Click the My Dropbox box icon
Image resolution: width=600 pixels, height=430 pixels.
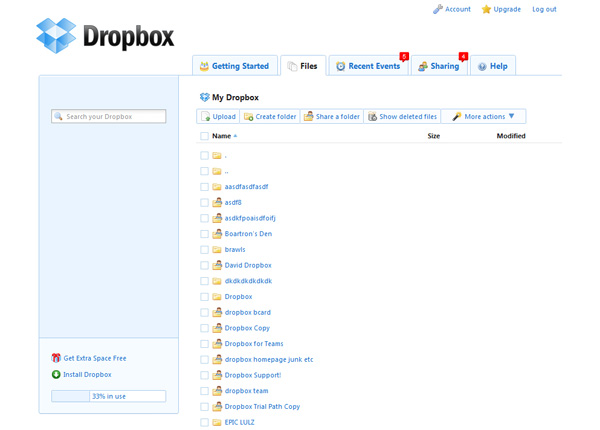coord(205,97)
